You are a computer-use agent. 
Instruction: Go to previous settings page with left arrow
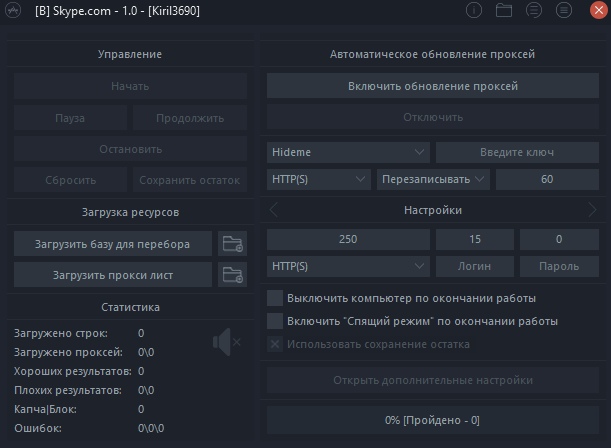(x=275, y=210)
